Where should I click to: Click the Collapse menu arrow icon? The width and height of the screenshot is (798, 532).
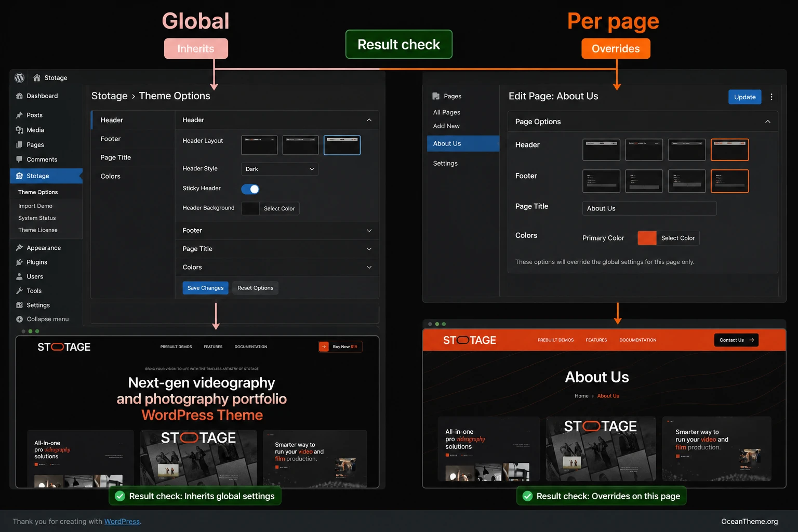click(x=19, y=320)
